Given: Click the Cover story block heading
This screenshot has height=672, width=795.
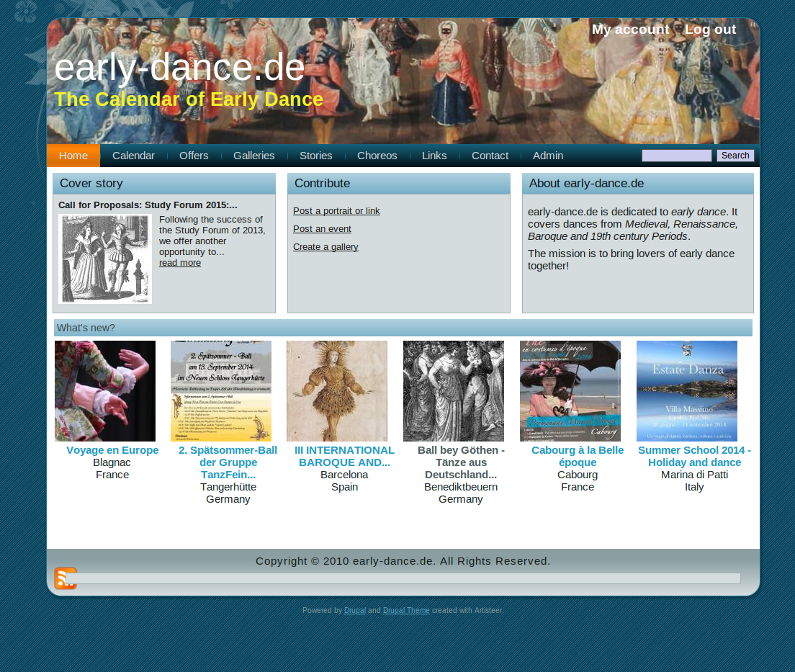Looking at the screenshot, I should click(91, 184).
